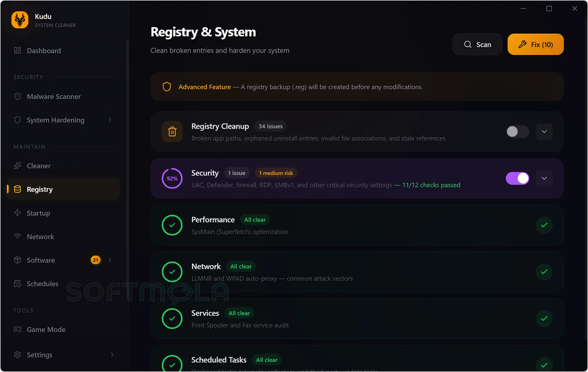588x372 pixels.
Task: Disable the Security toggle switch
Action: click(x=517, y=178)
